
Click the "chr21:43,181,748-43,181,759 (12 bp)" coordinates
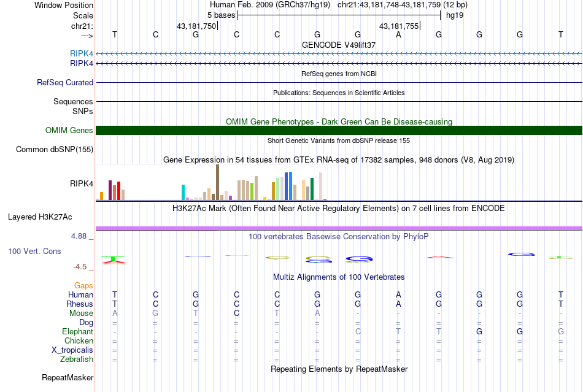pos(403,5)
